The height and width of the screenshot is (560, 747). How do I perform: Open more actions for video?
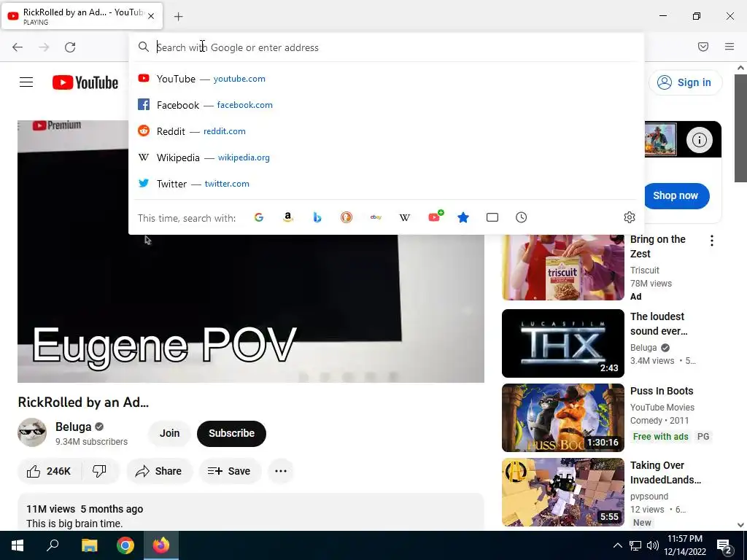[x=281, y=471]
